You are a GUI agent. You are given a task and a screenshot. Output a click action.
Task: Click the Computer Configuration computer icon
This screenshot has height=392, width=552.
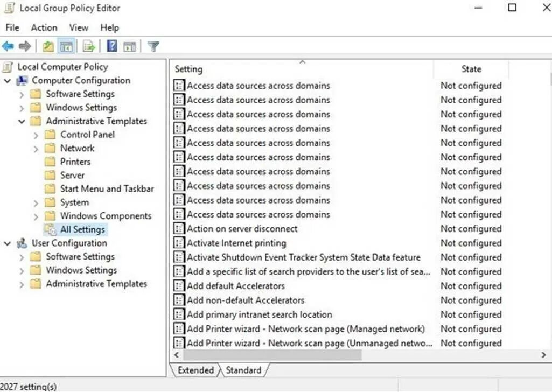pos(22,81)
